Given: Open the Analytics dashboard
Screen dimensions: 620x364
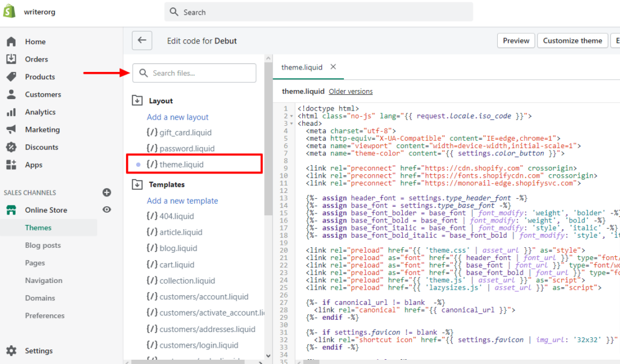Looking at the screenshot, I should tap(41, 112).
